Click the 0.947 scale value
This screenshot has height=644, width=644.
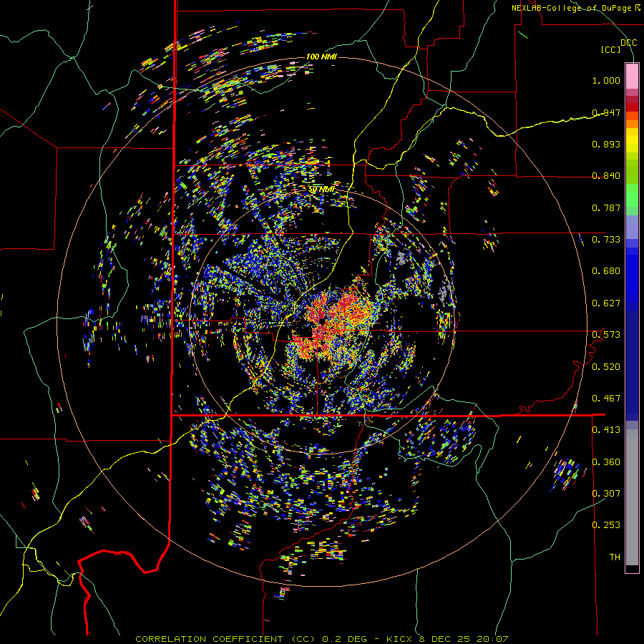point(606,112)
